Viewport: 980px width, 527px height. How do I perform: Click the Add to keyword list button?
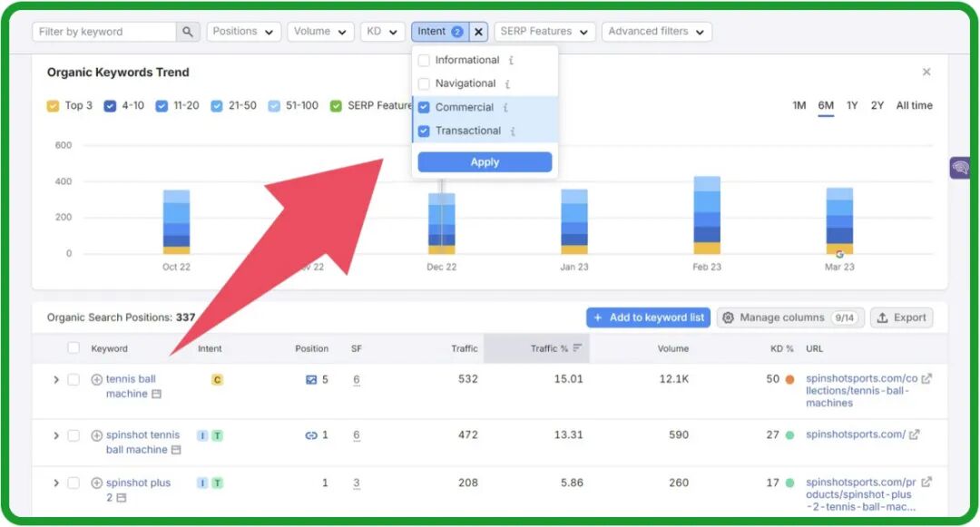(x=648, y=317)
